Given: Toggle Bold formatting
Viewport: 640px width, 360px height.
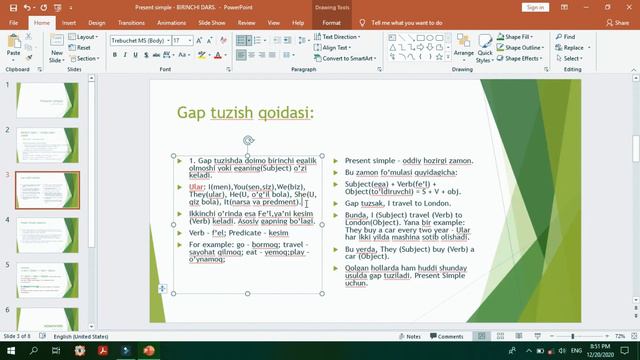Looking at the screenshot, I should pyautogui.click(x=115, y=55).
